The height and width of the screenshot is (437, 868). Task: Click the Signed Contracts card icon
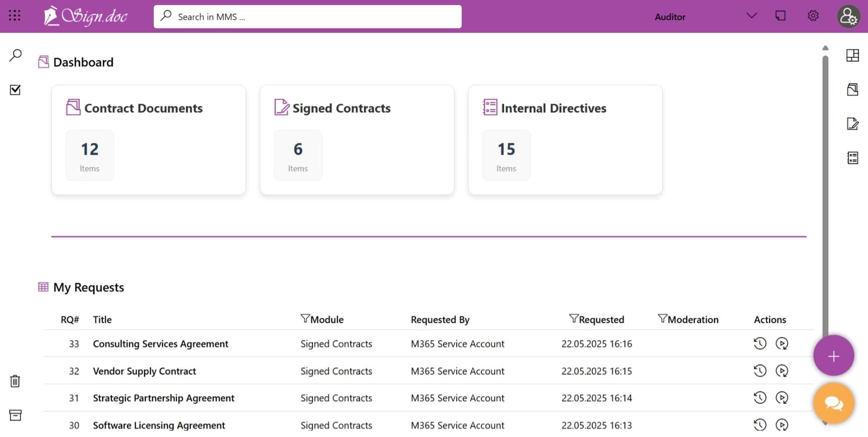[282, 107]
